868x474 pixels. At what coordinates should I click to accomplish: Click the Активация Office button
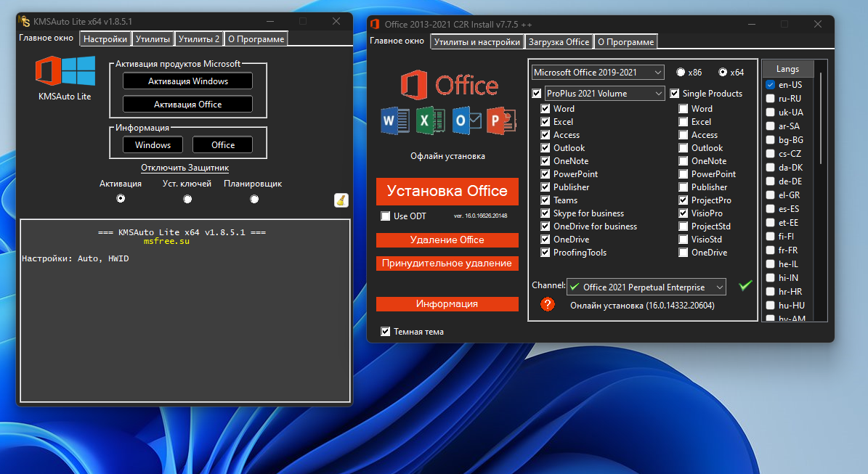[187, 104]
